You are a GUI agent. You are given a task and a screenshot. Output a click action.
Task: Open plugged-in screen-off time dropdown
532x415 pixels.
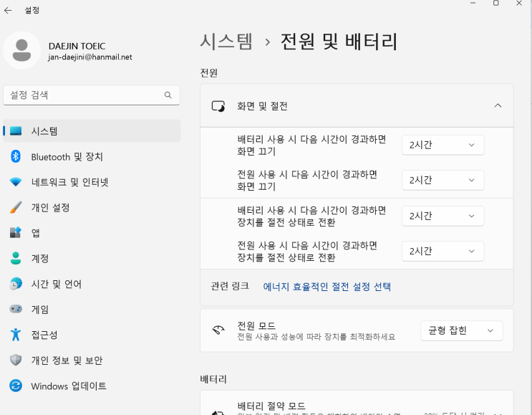[442, 180]
